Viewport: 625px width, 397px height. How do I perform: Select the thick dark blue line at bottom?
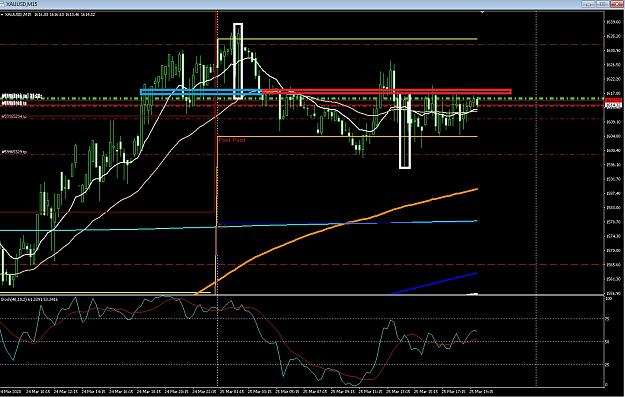click(434, 283)
